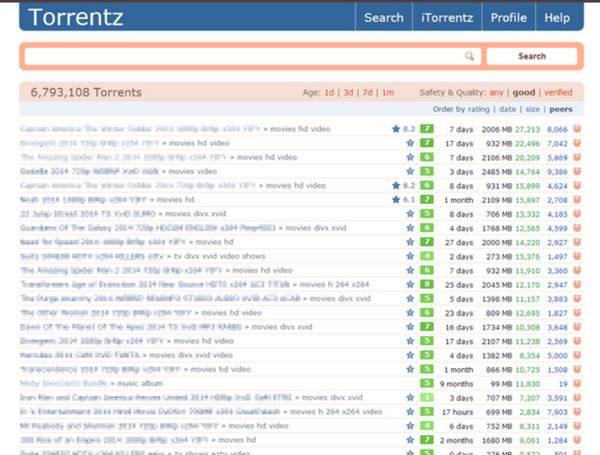
Task: Click "tv divx xvid video shows" category text
Action: (220, 256)
